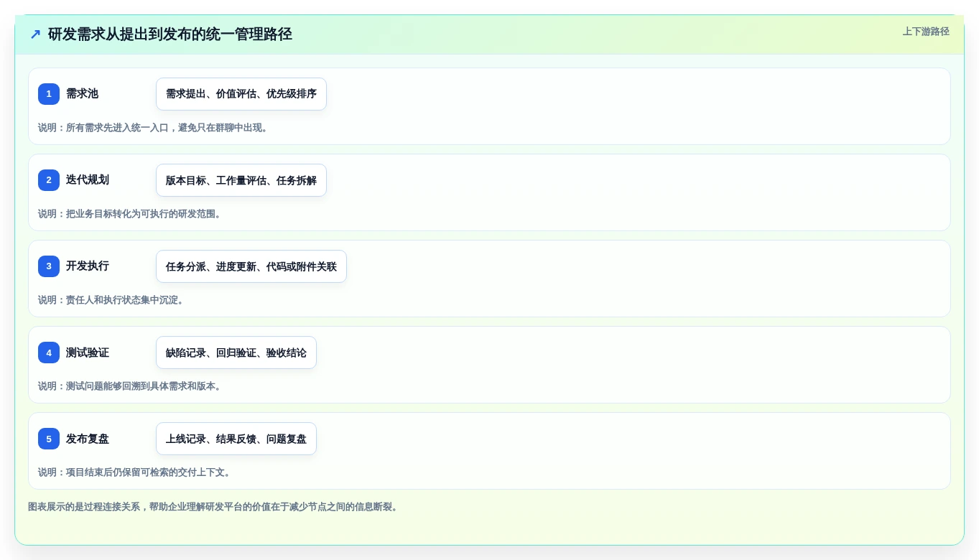Image resolution: width=979 pixels, height=560 pixels.
Task: Click the 上线记录、结果反馈、问题复盘 chip
Action: pyautogui.click(x=236, y=439)
